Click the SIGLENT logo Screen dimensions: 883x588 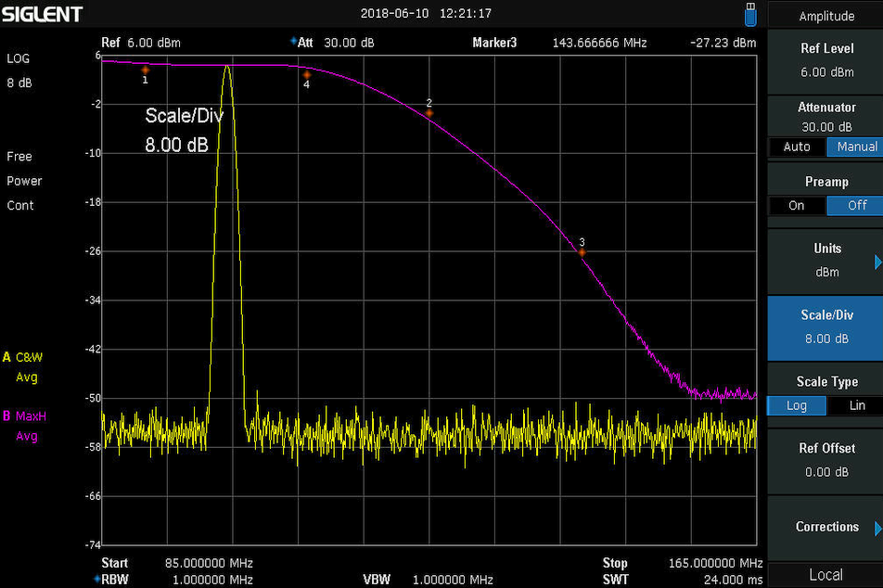pyautogui.click(x=42, y=15)
